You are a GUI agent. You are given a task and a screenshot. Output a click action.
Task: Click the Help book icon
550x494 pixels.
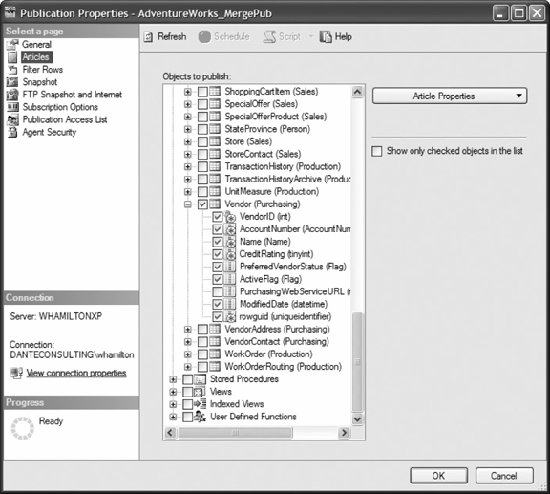click(325, 36)
